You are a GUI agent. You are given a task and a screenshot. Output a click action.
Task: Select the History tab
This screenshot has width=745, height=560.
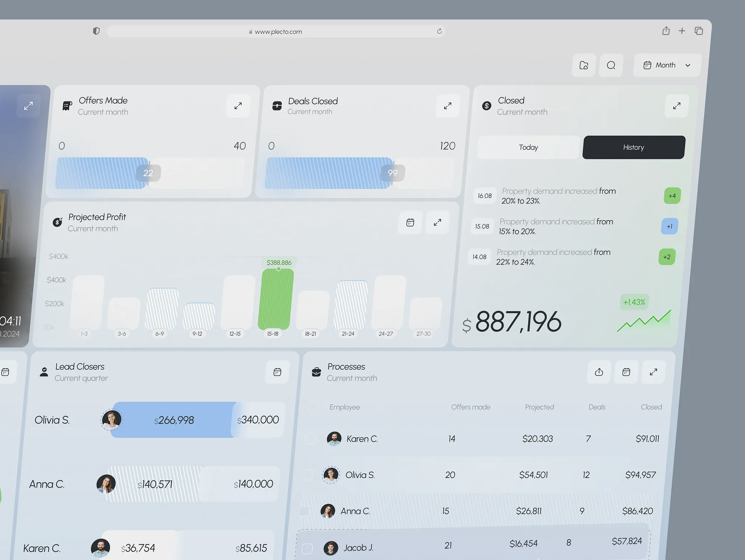tap(633, 147)
